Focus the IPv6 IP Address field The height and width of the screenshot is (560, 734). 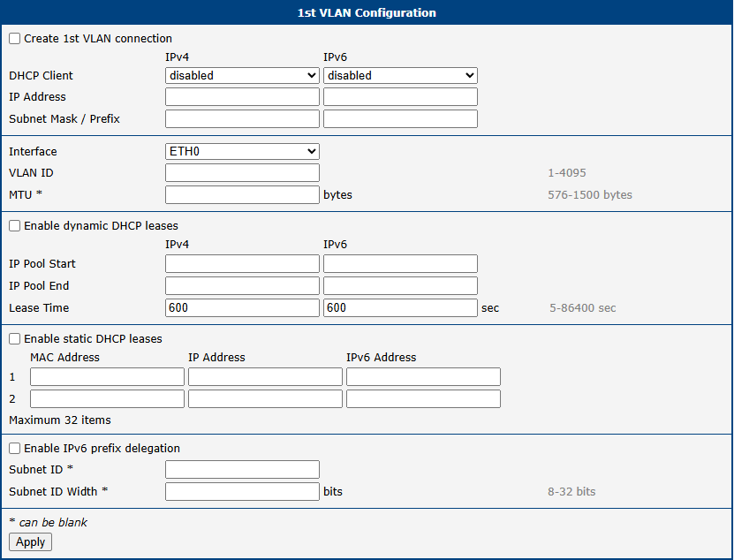coord(401,97)
